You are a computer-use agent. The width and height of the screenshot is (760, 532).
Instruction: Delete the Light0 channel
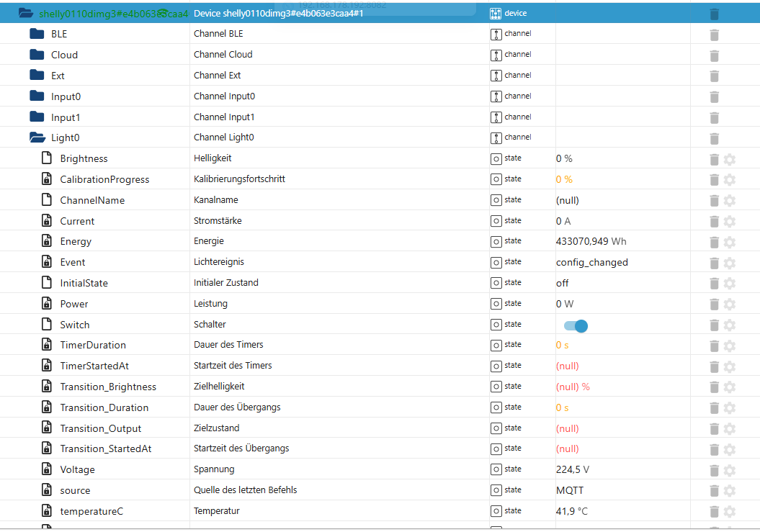pyautogui.click(x=714, y=138)
